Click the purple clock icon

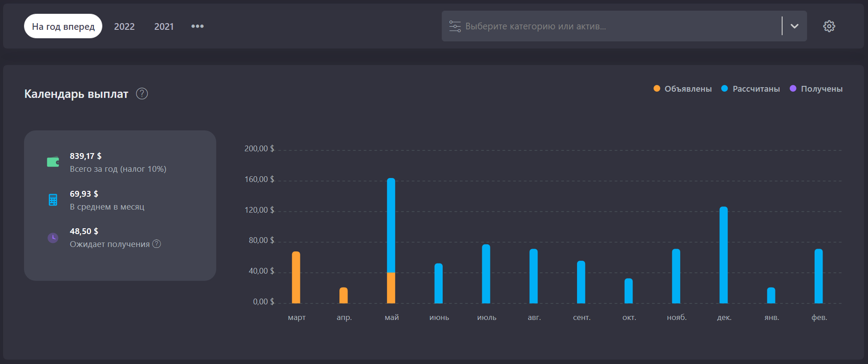coord(53,238)
